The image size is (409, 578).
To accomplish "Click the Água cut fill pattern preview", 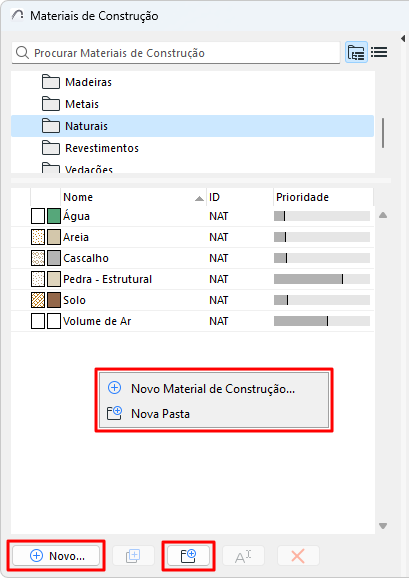I will tap(38, 216).
